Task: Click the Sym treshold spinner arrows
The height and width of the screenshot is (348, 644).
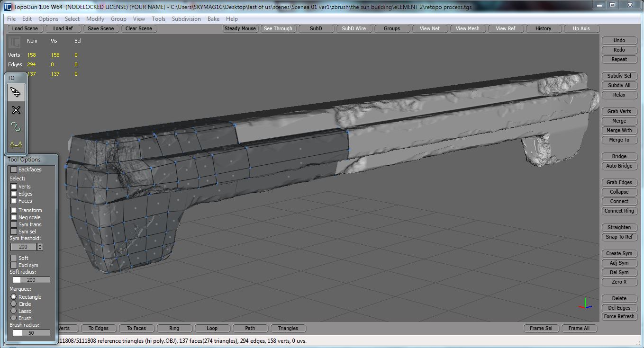Action: pyautogui.click(x=40, y=247)
